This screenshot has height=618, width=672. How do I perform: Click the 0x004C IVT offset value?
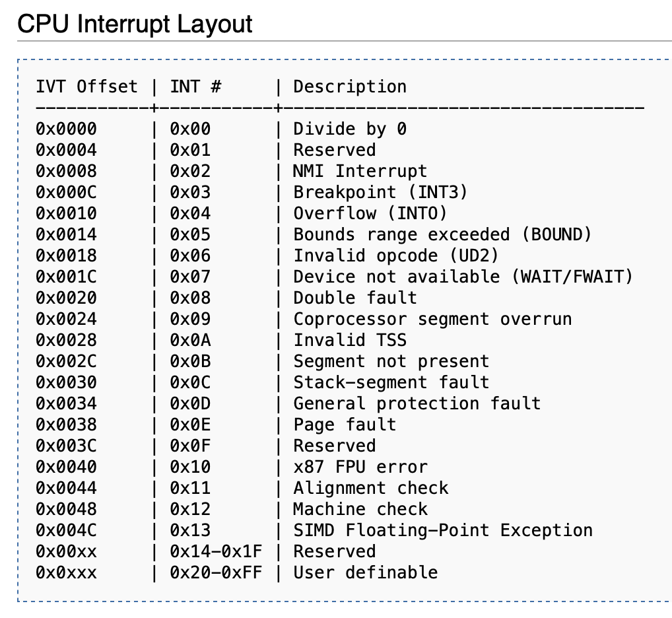tap(66, 530)
